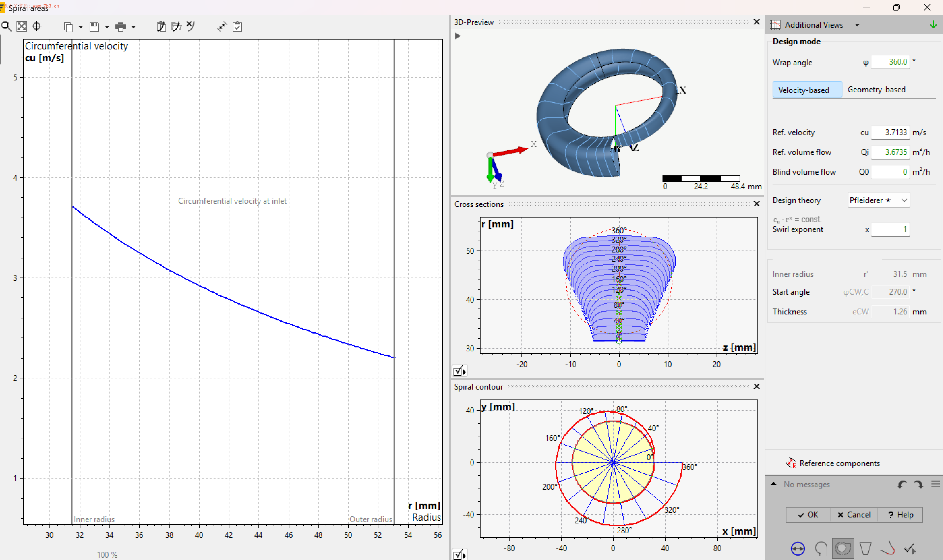
Task: Enable the crosshair coordinate cursor
Action: pos(37,26)
